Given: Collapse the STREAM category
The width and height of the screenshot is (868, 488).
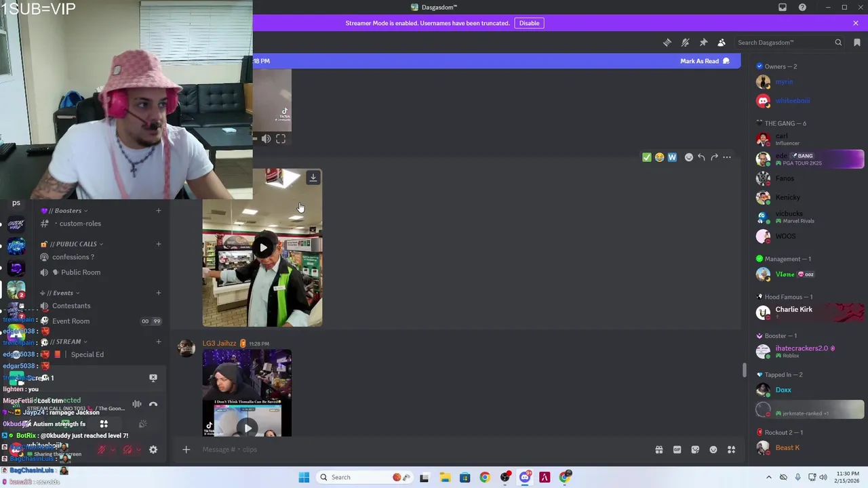Looking at the screenshot, I should (x=65, y=342).
